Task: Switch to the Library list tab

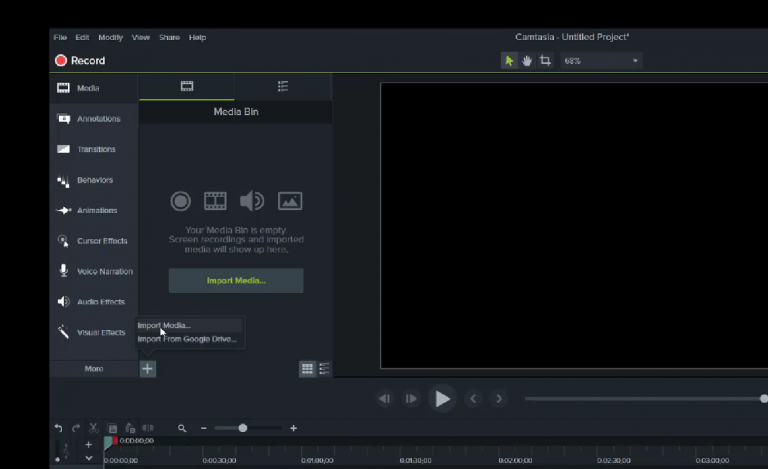Action: tap(283, 87)
